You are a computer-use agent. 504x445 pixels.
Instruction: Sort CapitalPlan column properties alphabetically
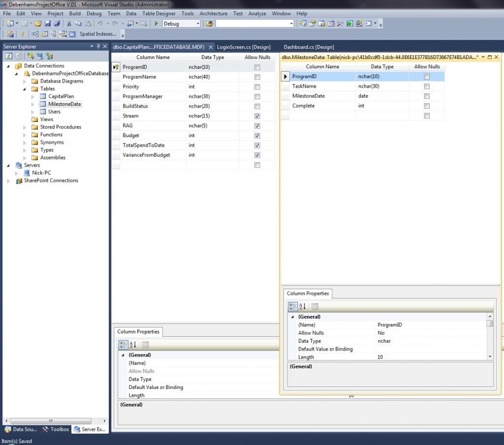point(133,345)
